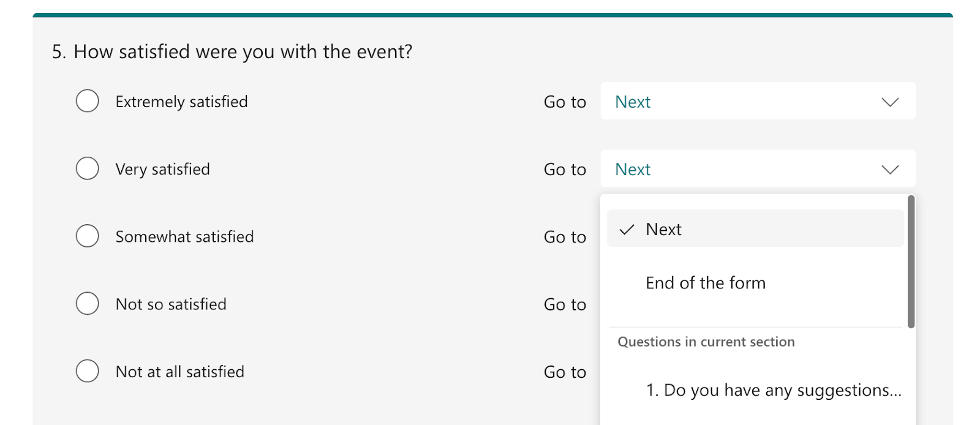The height and width of the screenshot is (425, 980).
Task: Click the 'Questions in current section' header
Action: 706,342
